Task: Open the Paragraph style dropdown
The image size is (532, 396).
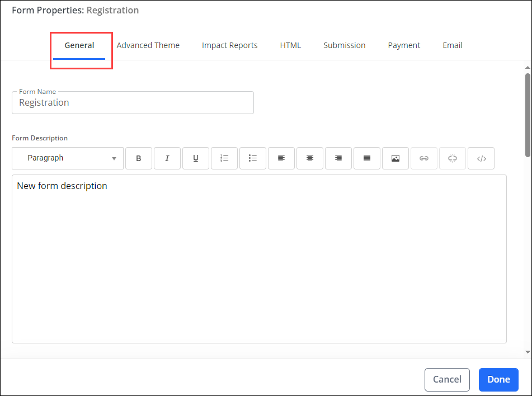Action: 68,158
